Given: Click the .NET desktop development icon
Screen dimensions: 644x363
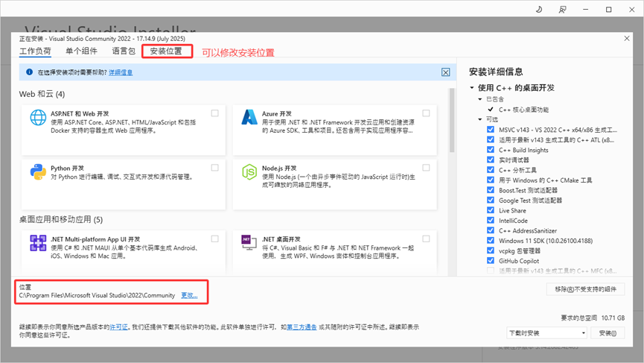Looking at the screenshot, I should click(x=249, y=242).
